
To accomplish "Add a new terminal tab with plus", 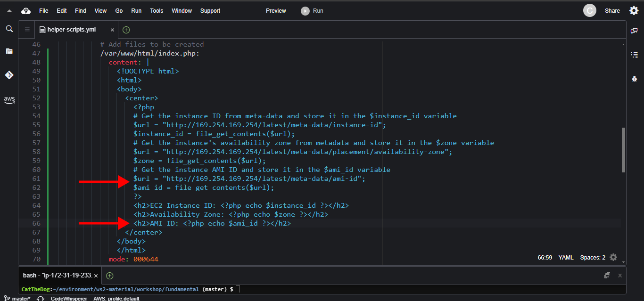I will tap(109, 276).
